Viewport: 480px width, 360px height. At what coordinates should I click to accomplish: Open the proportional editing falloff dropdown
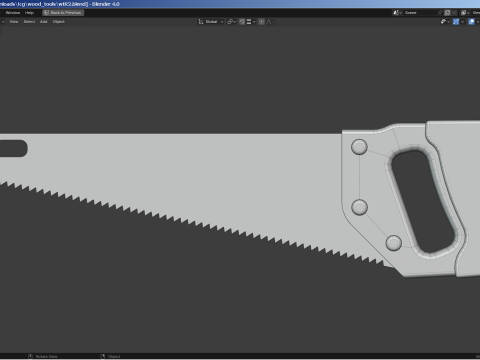[270, 22]
